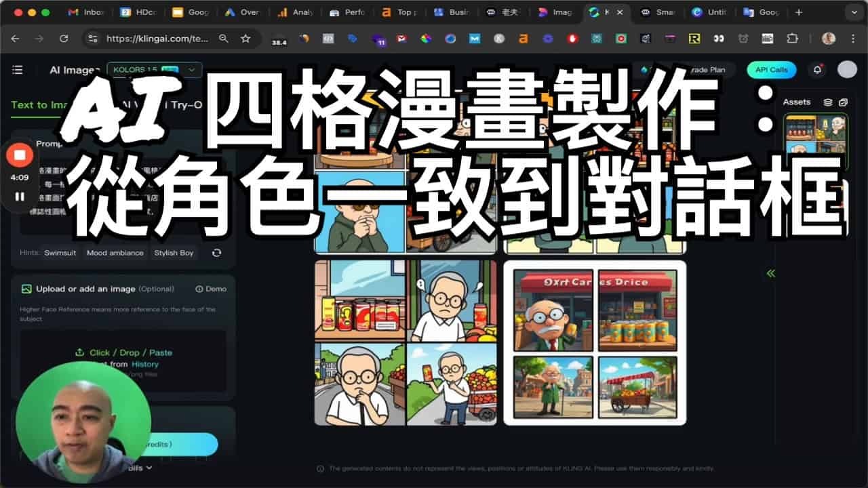The height and width of the screenshot is (488, 868).
Task: Open the 38.4 extension icon
Action: tap(279, 40)
